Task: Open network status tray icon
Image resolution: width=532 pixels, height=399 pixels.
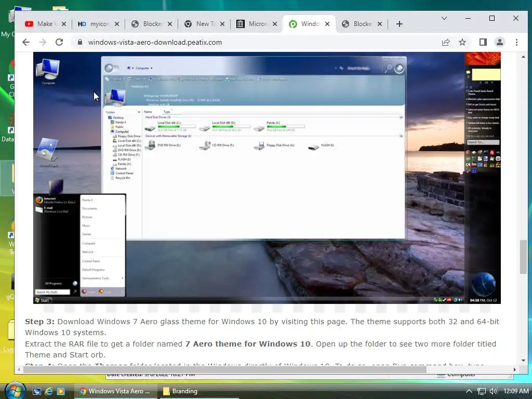Action: [x=482, y=391]
